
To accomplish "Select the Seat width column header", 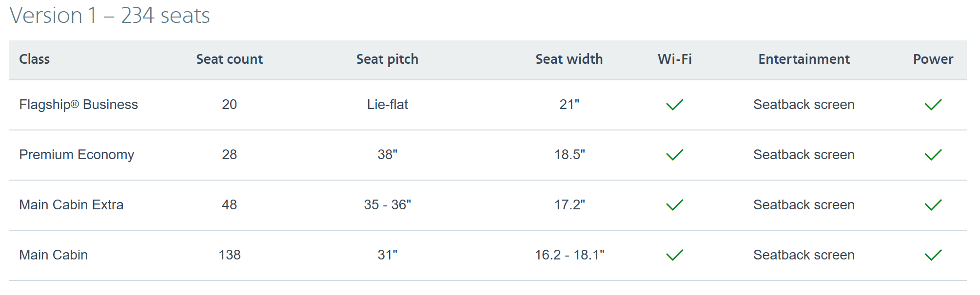I will 569,59.
